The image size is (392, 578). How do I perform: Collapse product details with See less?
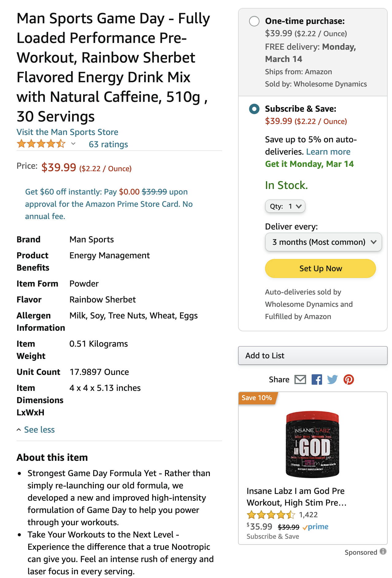36,430
